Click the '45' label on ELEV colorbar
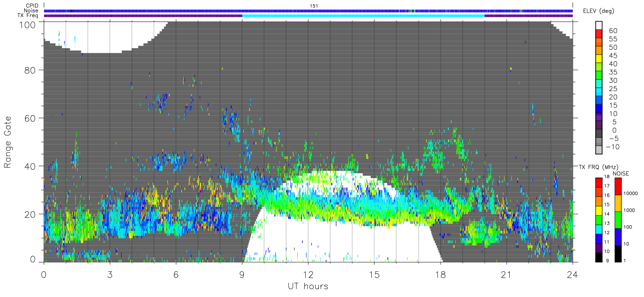Screen dimensions: 644x297 coord(612,55)
